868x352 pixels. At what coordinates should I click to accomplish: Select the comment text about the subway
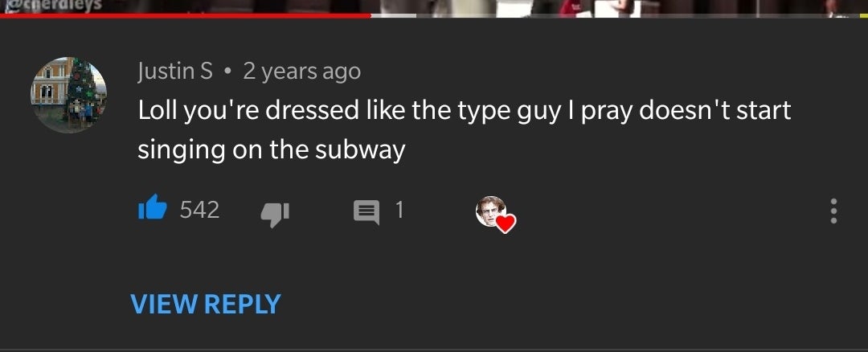[x=465, y=130]
